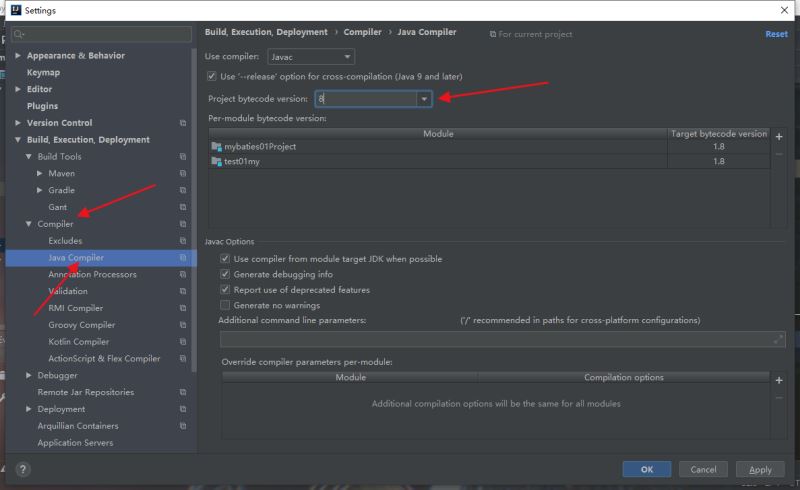This screenshot has width=800, height=490.
Task: Enable Generate no warnings checkbox
Action: [x=224, y=305]
